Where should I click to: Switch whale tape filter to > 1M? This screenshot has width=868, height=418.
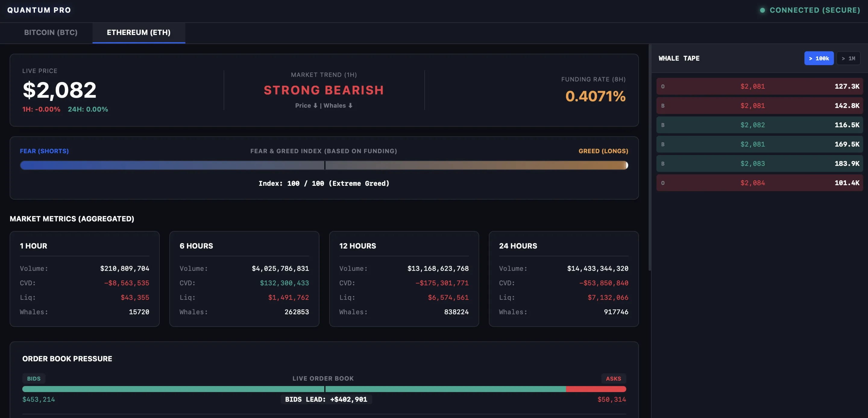point(848,58)
